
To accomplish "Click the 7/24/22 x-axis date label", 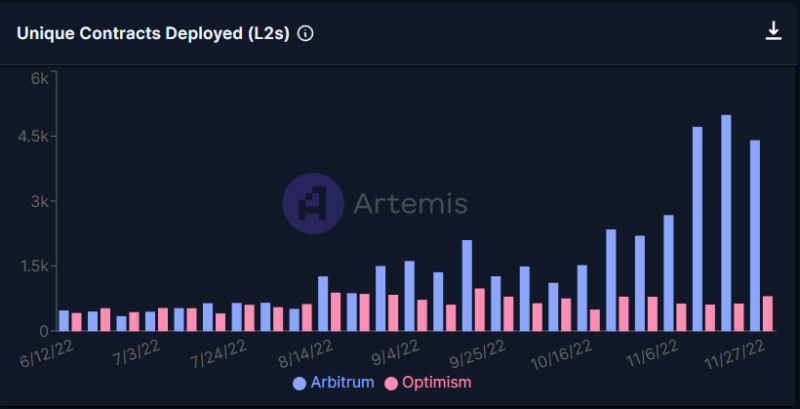I will [x=218, y=352].
